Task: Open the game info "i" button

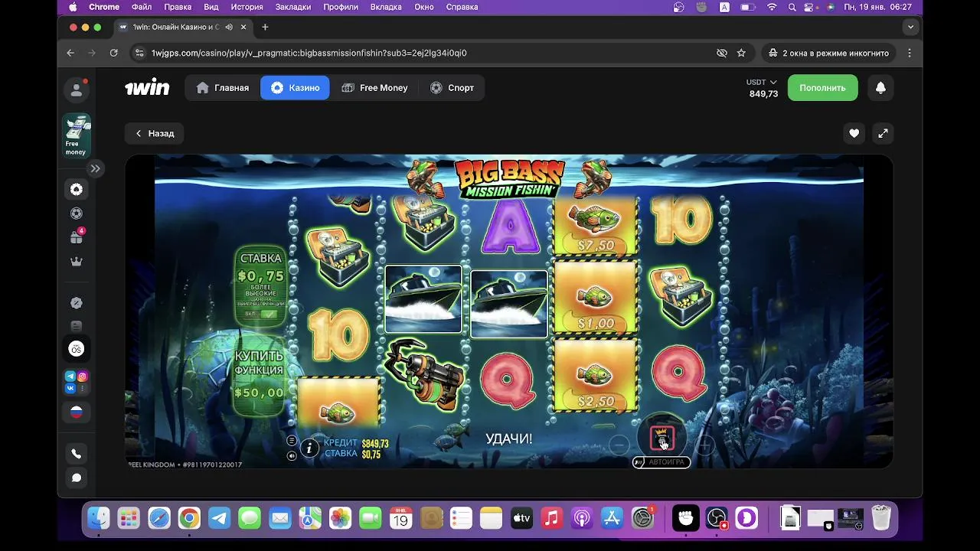Action: [309, 448]
